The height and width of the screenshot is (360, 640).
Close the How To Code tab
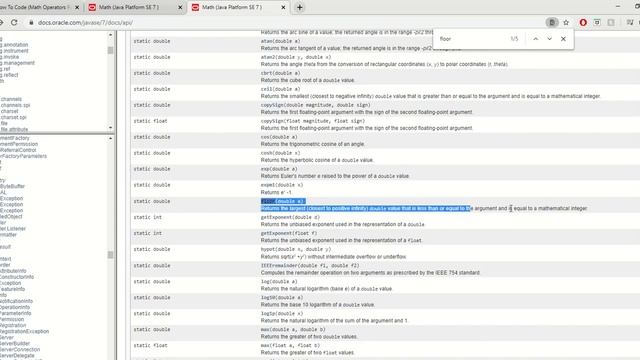click(x=77, y=7)
